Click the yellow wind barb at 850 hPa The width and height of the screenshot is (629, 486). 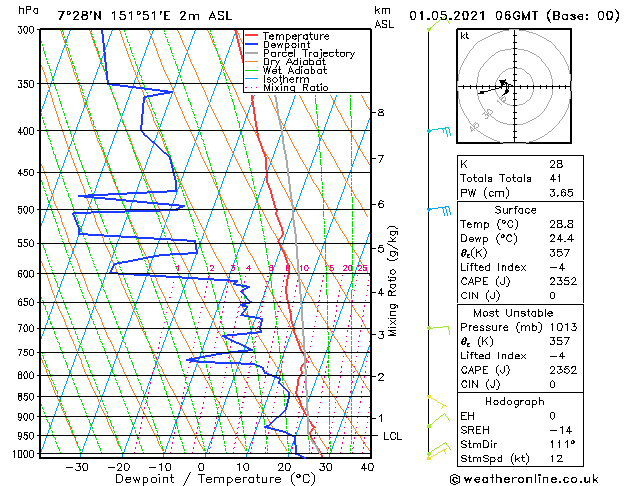[x=437, y=402]
